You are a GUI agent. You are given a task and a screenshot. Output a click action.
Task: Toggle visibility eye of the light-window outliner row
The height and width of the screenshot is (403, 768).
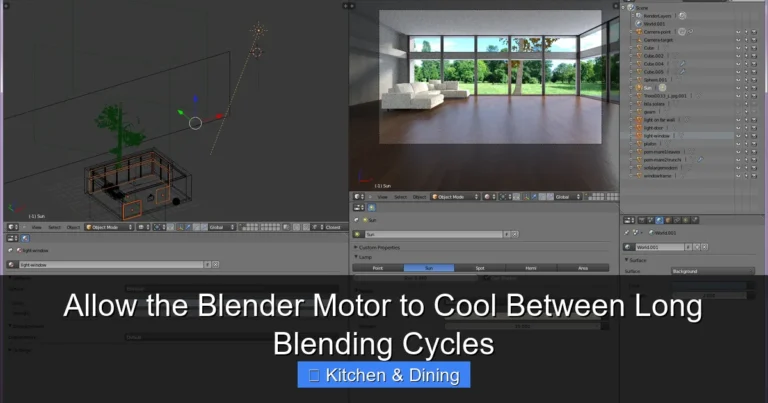[x=738, y=136]
